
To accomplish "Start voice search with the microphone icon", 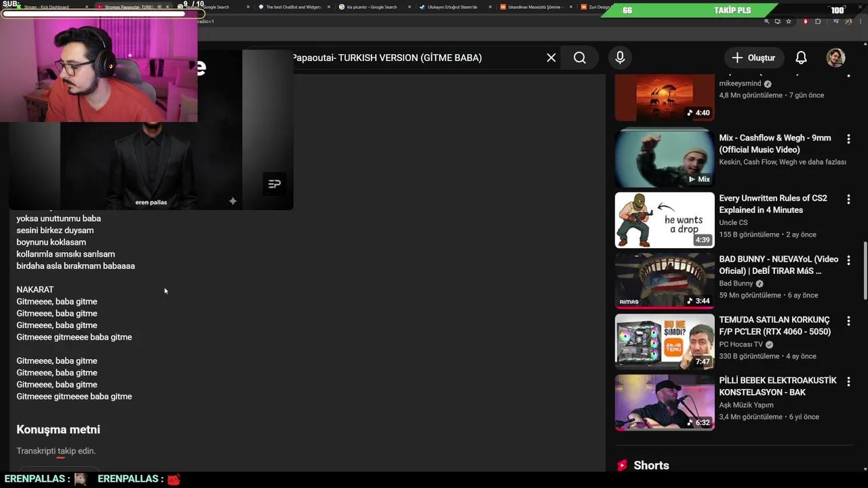I will [x=620, y=58].
